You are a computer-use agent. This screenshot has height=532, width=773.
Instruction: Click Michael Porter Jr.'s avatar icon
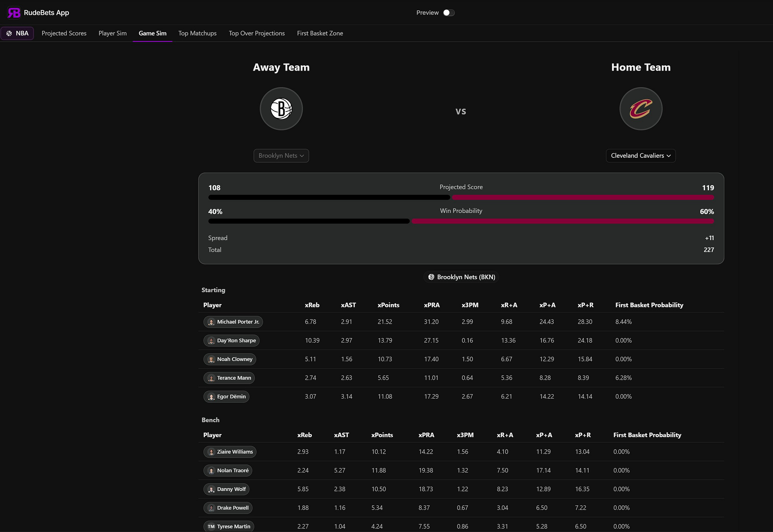[211, 322]
